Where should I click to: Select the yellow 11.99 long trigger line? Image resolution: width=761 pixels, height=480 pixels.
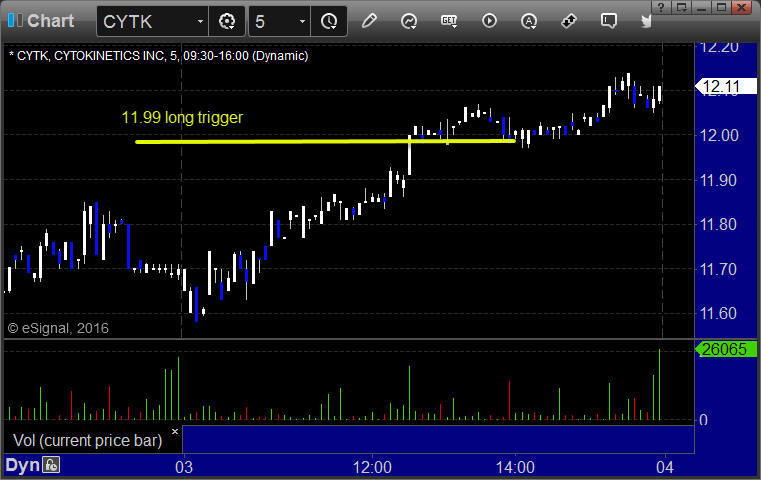325,142
